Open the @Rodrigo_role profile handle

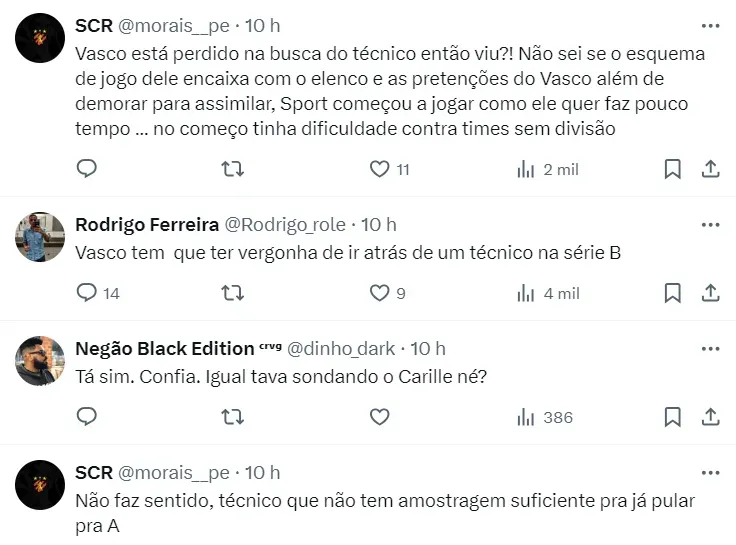(284, 224)
